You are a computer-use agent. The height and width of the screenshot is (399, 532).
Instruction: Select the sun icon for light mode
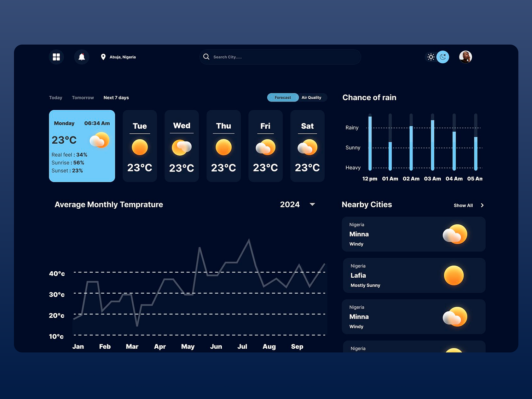431,57
